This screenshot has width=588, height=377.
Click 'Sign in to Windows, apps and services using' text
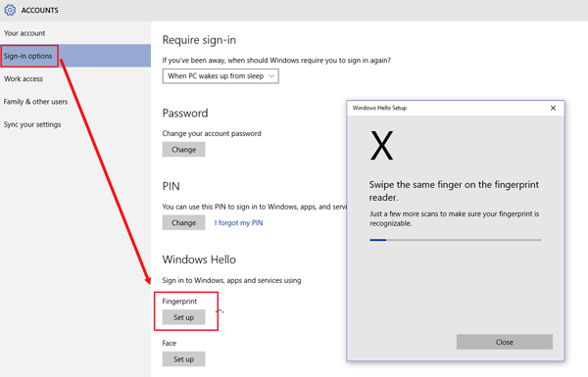tap(231, 280)
